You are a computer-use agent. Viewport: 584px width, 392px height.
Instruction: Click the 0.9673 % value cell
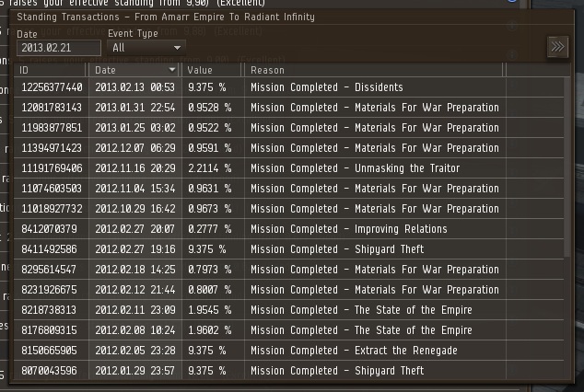(209, 209)
